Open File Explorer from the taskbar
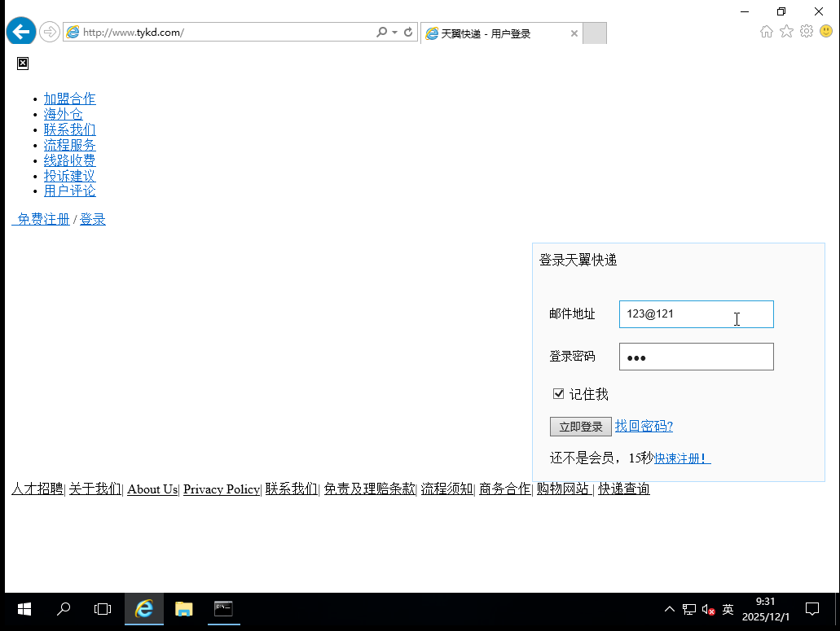 [183, 609]
